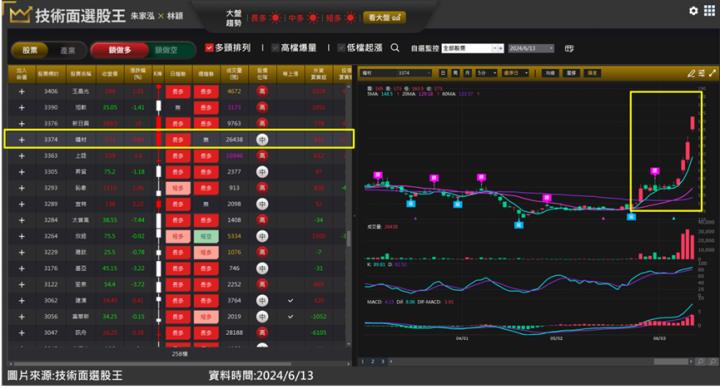Select the stock 3047 row
The image size is (720, 389).
[x=179, y=333]
